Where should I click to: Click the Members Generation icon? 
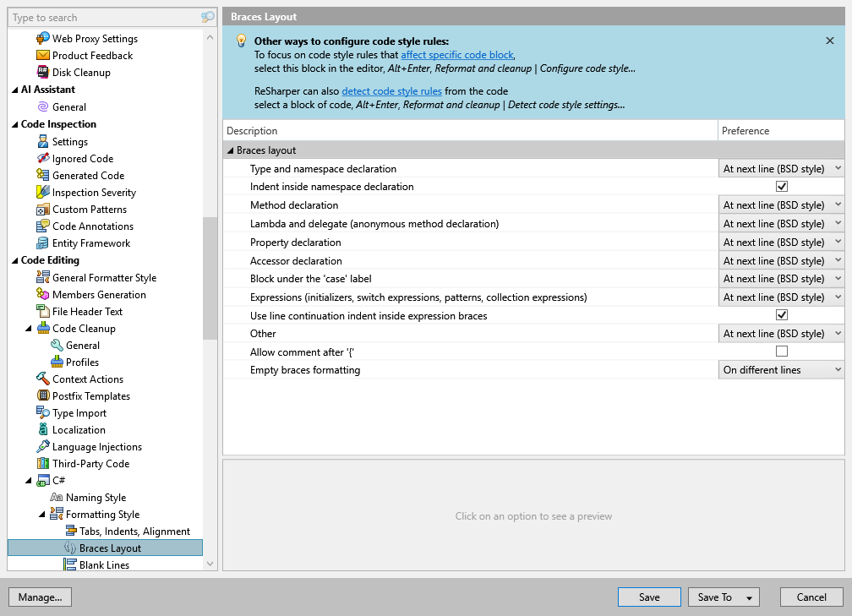point(43,295)
